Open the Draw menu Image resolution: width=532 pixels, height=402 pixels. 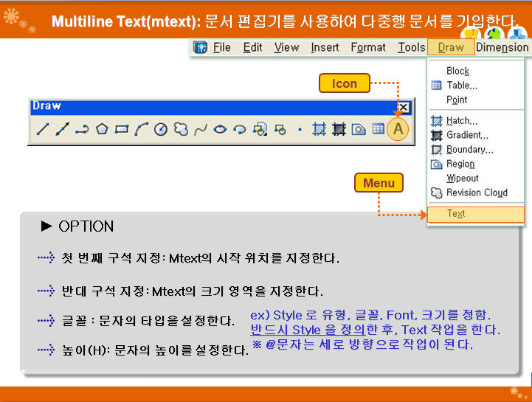pos(450,47)
